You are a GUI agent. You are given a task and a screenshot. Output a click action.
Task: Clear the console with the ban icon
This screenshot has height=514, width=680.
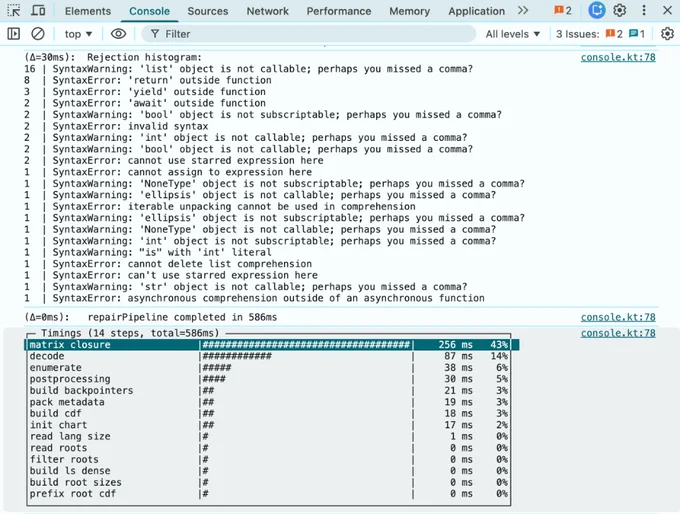point(38,34)
